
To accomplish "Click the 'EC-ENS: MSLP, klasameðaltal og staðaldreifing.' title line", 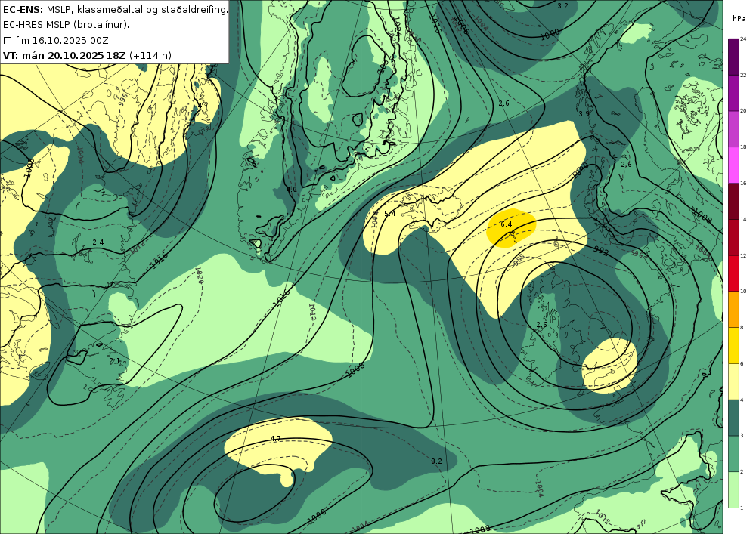I will click(115, 10).
